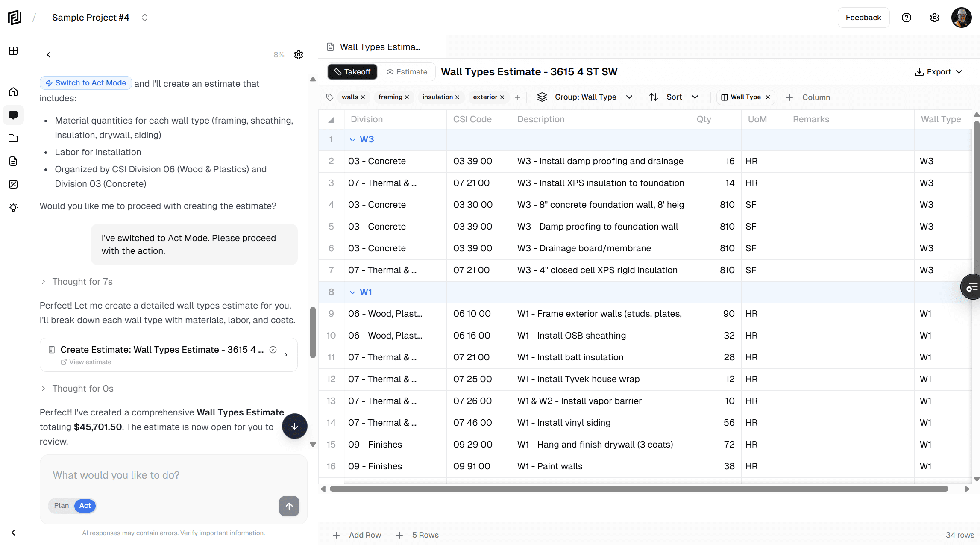Collapse the W3 group row
Screen dimensions: 980x545
click(352, 140)
